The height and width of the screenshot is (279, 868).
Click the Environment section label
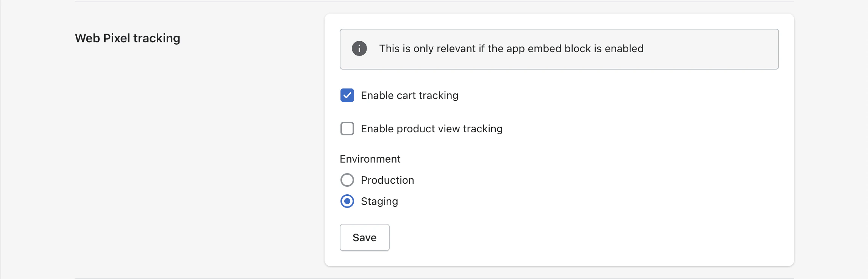tap(370, 159)
